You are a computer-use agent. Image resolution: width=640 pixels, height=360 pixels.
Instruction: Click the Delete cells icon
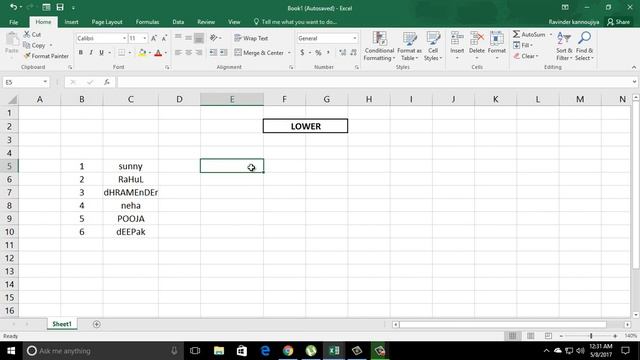coord(476,39)
